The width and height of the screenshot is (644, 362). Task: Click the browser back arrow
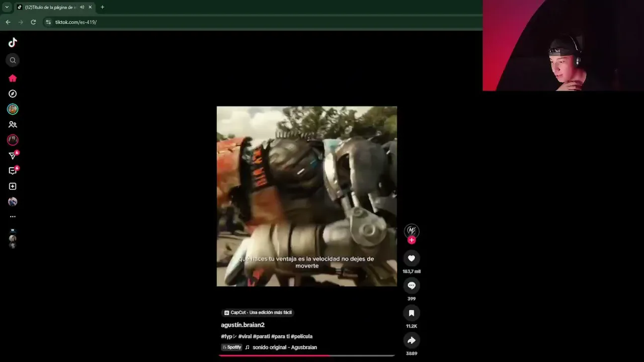pyautogui.click(x=8, y=22)
